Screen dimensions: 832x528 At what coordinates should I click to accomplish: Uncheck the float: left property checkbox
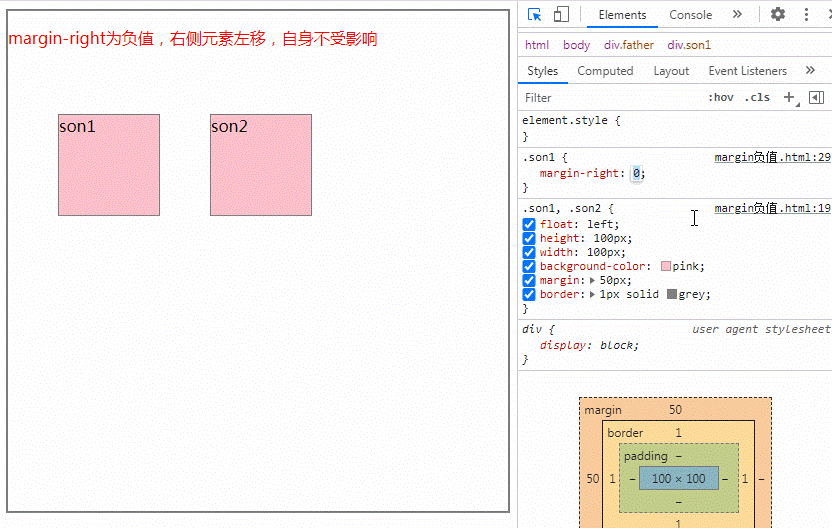529,225
